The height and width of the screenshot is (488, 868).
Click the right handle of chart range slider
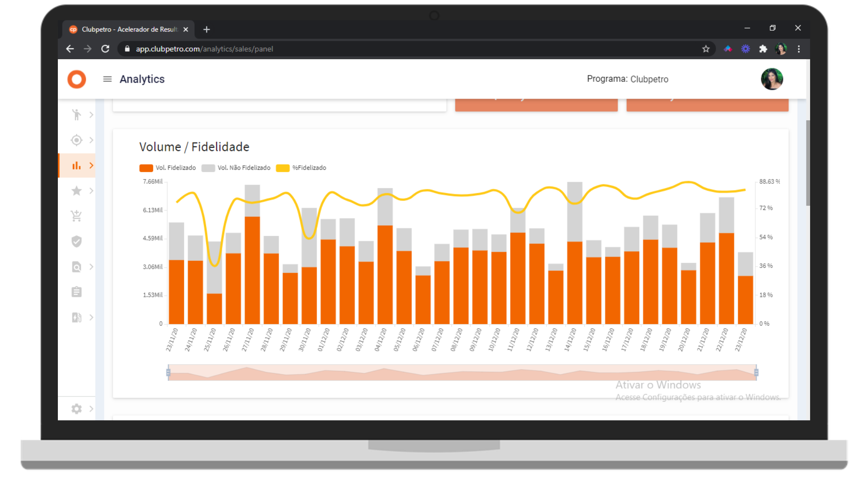click(x=756, y=372)
